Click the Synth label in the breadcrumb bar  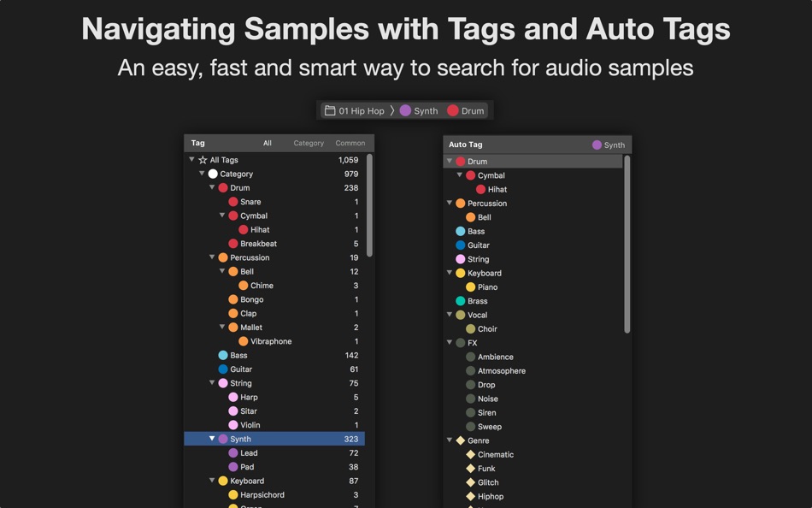pos(426,111)
